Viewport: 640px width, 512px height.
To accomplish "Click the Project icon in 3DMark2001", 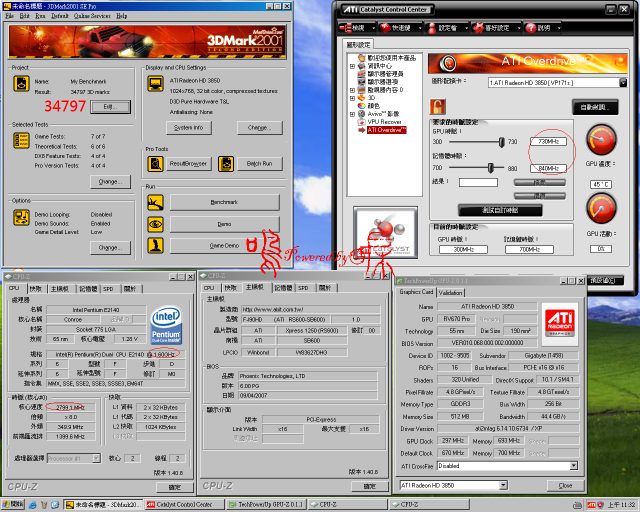I will point(21,83).
